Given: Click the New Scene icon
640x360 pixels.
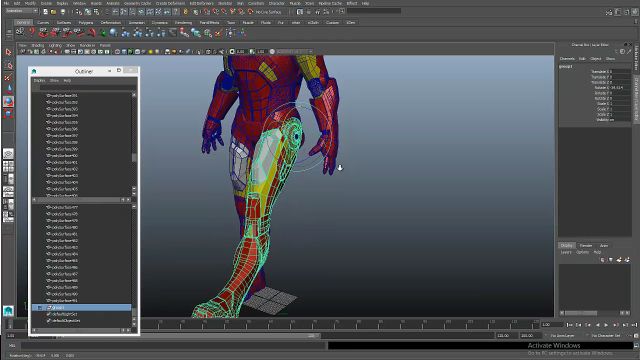Looking at the screenshot, I should tap(45, 12).
